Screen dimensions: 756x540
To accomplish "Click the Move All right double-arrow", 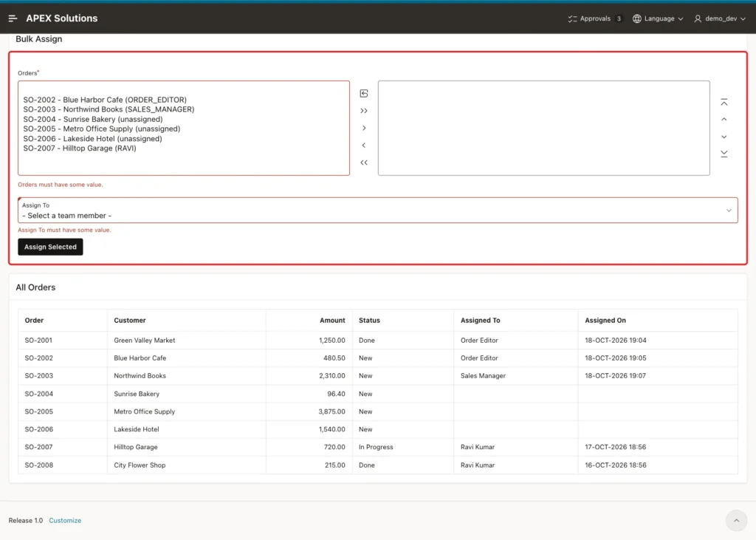I will point(364,111).
